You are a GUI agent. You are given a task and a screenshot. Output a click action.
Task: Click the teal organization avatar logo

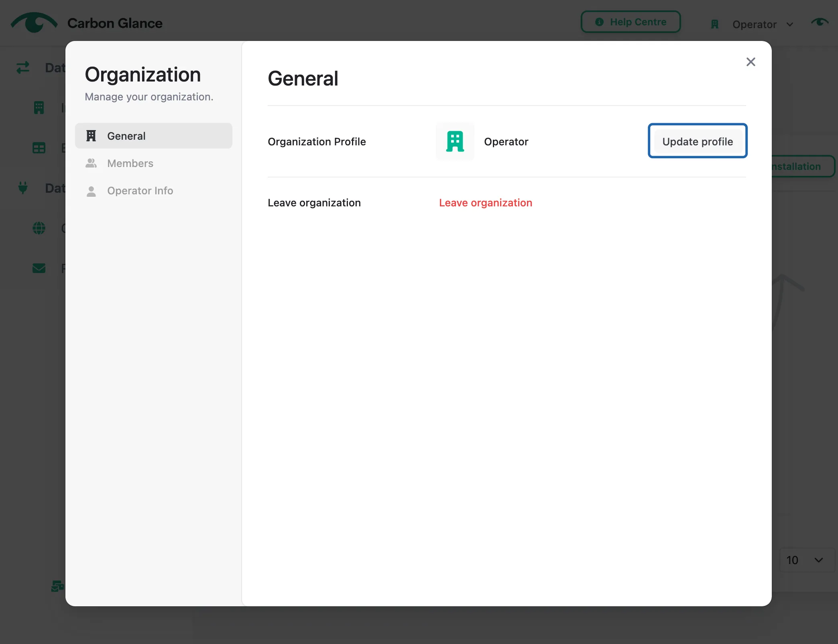[455, 141]
